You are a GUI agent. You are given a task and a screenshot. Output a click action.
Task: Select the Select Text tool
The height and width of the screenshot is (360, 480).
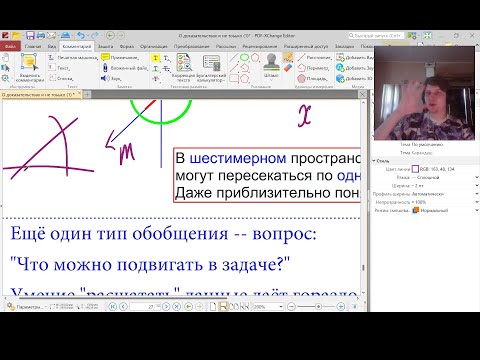coord(6,68)
